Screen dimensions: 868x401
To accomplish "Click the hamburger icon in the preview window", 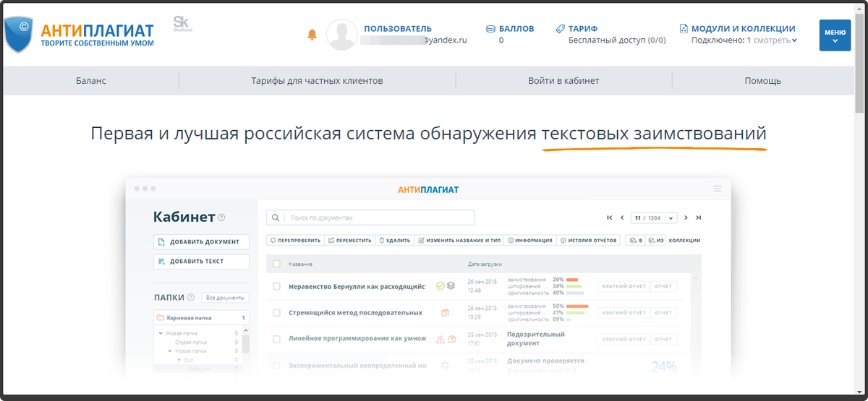I will coord(718,189).
